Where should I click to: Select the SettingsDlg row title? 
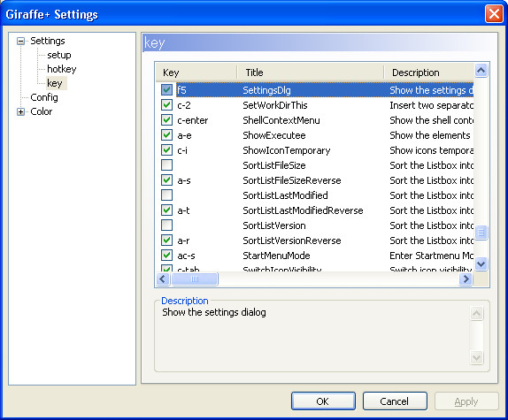click(266, 90)
